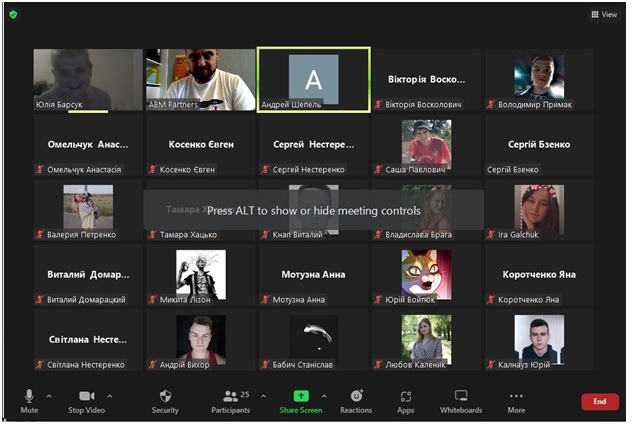Select Володимир Примак profile picture
The height and width of the screenshot is (425, 632).
click(x=539, y=77)
